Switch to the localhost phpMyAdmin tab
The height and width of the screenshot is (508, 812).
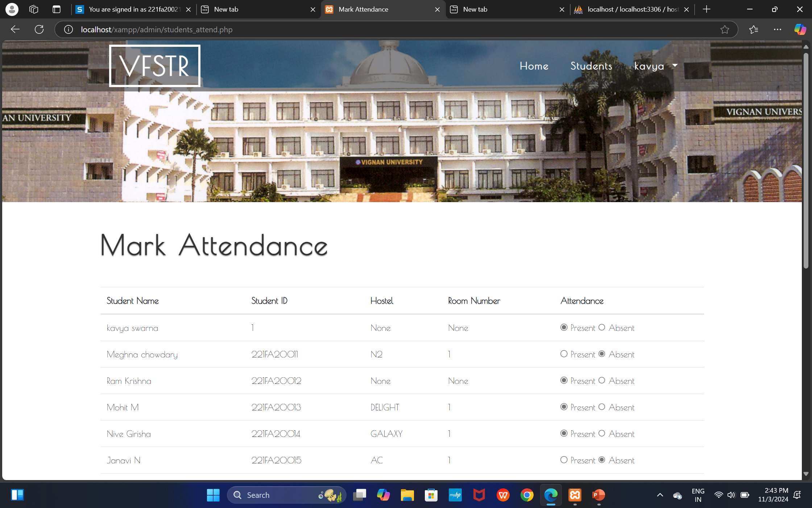pyautogui.click(x=631, y=9)
